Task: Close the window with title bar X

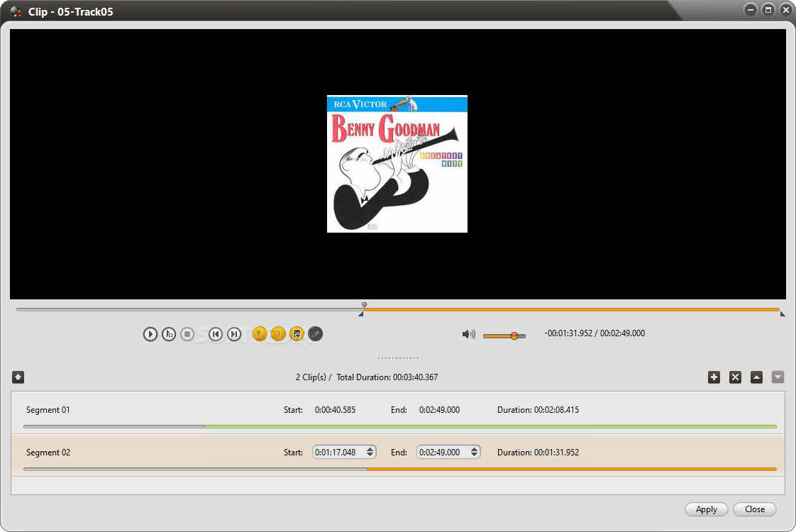Action: click(786, 10)
